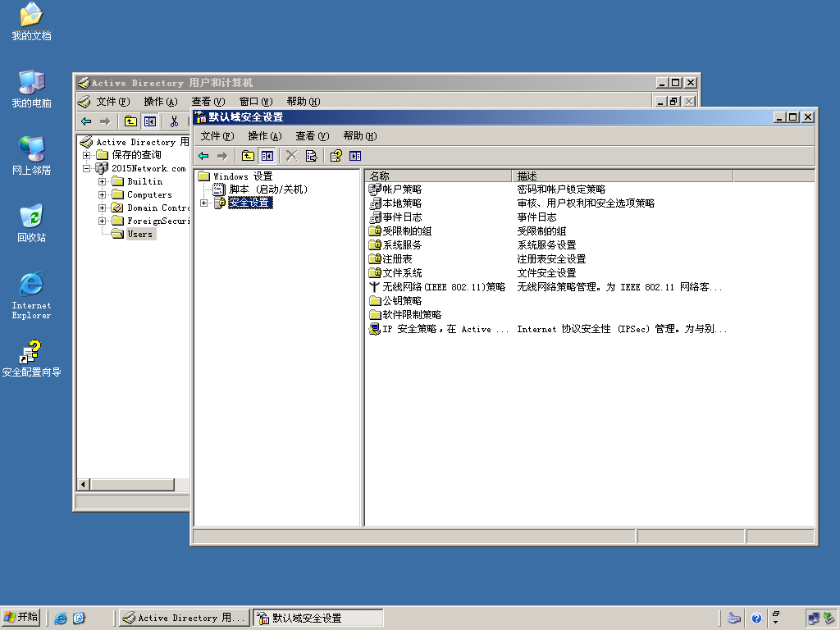Collapse the 2015Network.com domain node

pyautogui.click(x=86, y=168)
